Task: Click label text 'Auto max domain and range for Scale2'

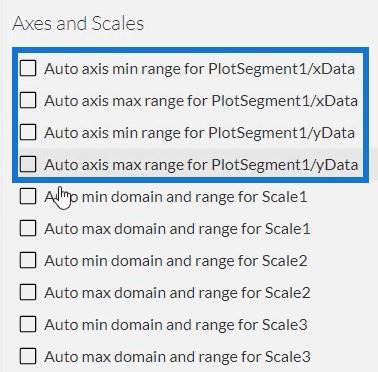Action: (177, 293)
